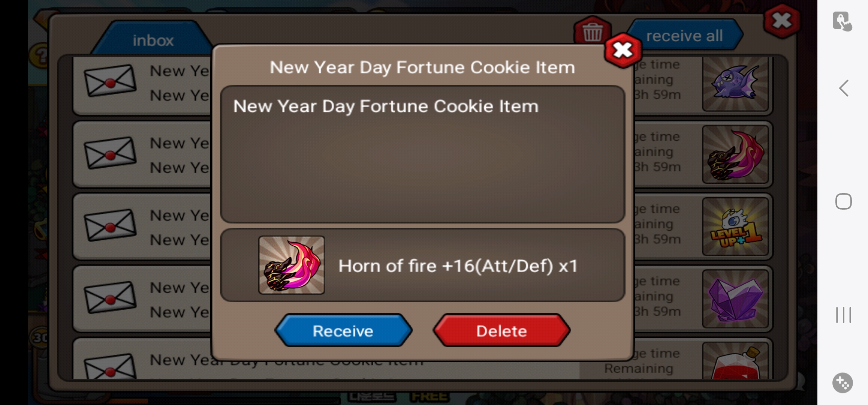The image size is (868, 405).
Task: Tap the horn of fire reward thumbnail in list
Action: [735, 154]
